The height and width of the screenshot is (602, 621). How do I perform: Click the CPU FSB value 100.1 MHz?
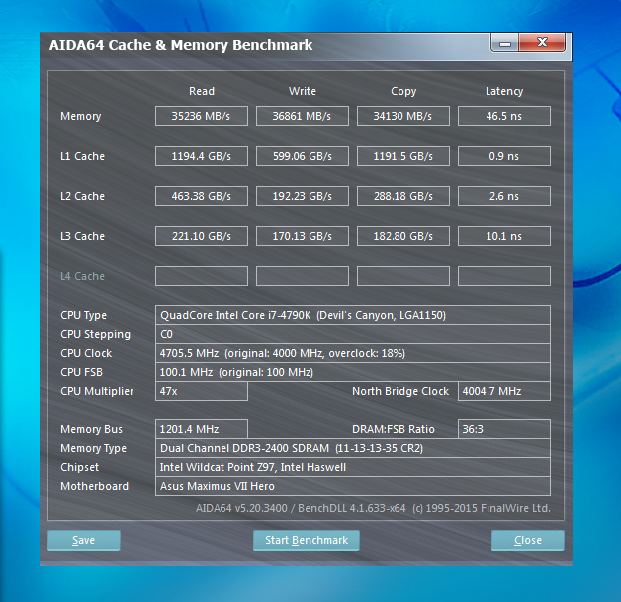point(352,372)
